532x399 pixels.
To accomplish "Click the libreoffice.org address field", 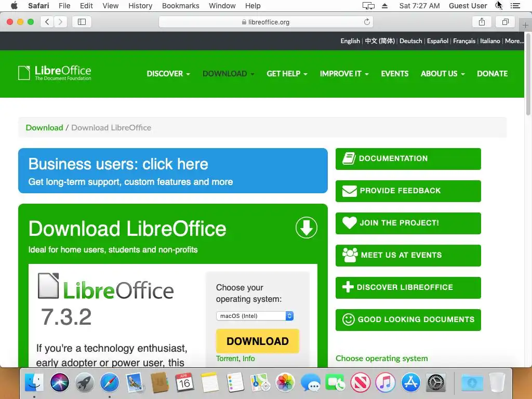I will [265, 22].
